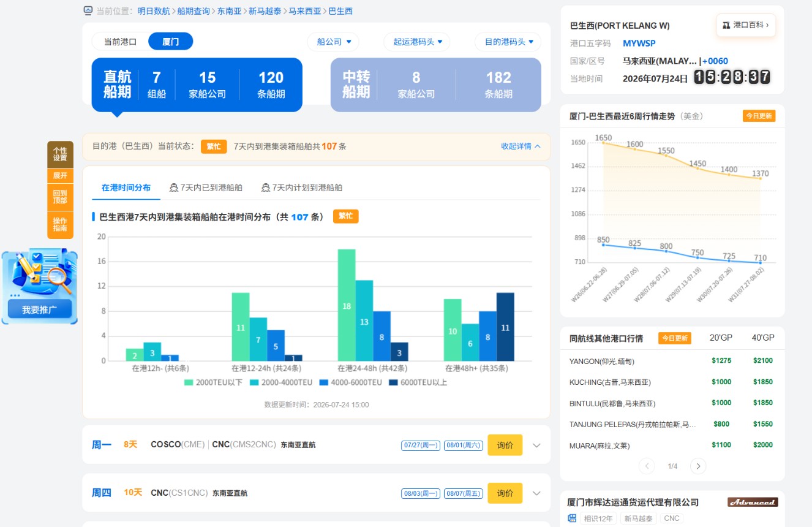
Task: Click the current location icon in breadcrumb
Action: click(x=88, y=10)
